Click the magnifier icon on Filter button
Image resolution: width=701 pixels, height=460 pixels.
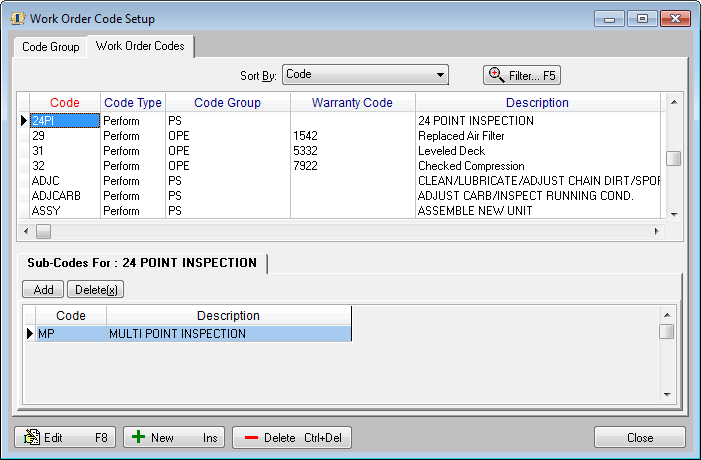pyautogui.click(x=496, y=75)
